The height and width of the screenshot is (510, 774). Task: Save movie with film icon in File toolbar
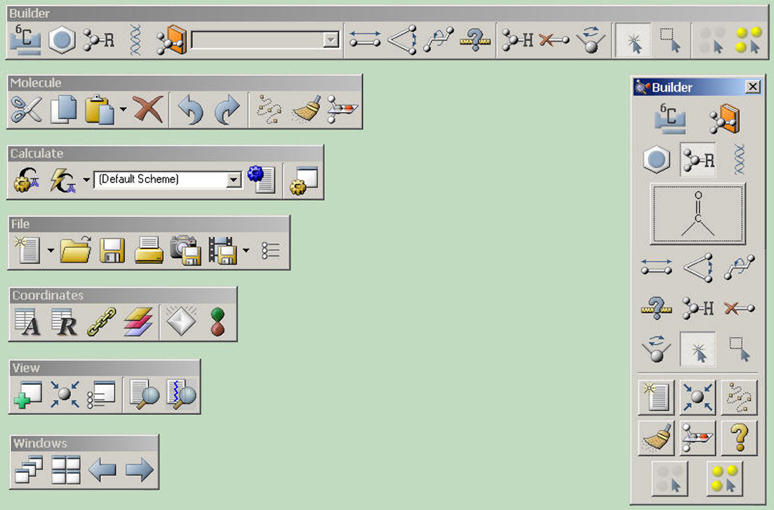[x=222, y=250]
